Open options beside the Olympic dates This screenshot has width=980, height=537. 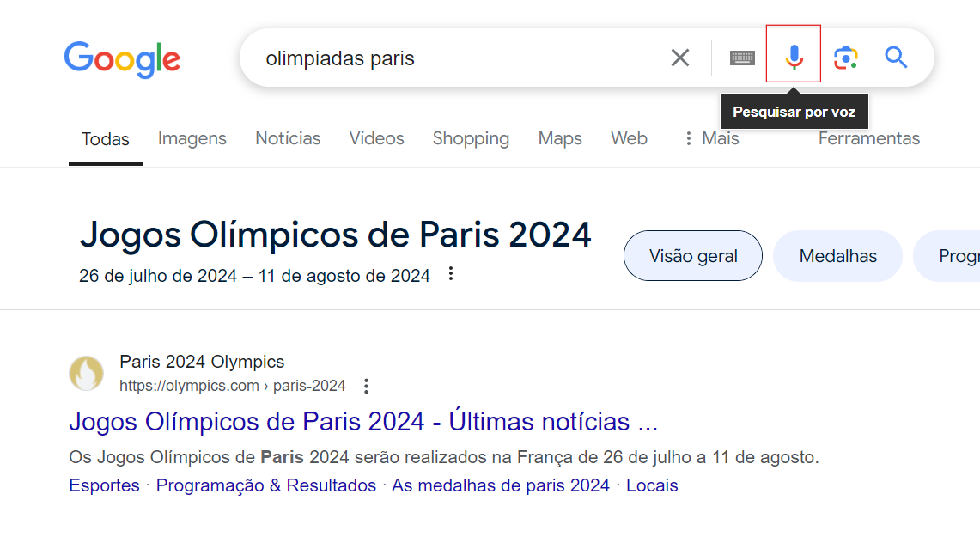click(x=451, y=274)
